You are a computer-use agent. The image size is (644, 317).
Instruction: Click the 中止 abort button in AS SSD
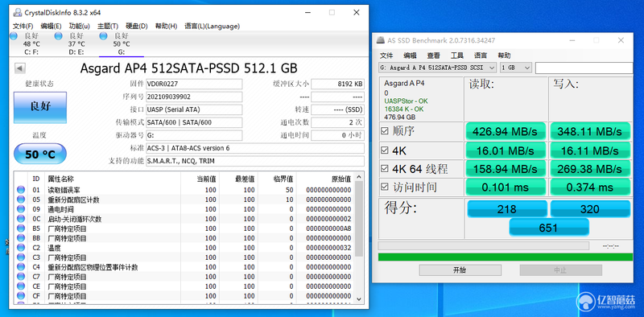click(x=560, y=270)
